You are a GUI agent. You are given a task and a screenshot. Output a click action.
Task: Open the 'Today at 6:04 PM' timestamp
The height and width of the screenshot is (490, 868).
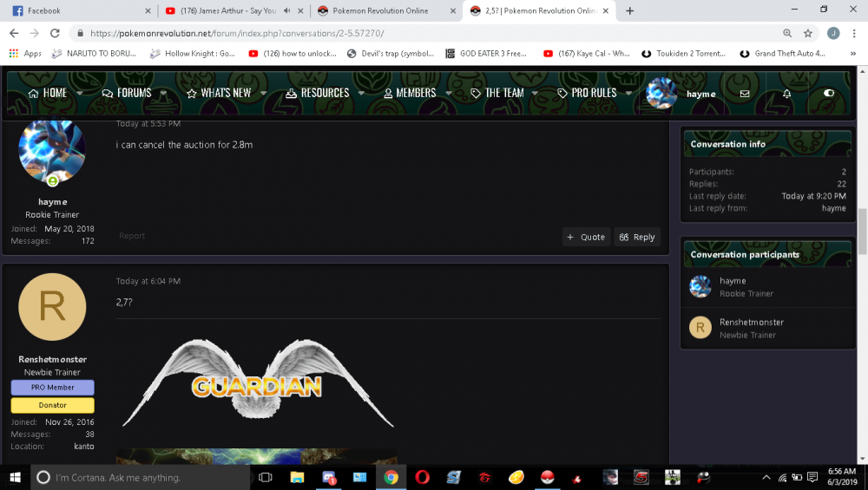click(148, 281)
